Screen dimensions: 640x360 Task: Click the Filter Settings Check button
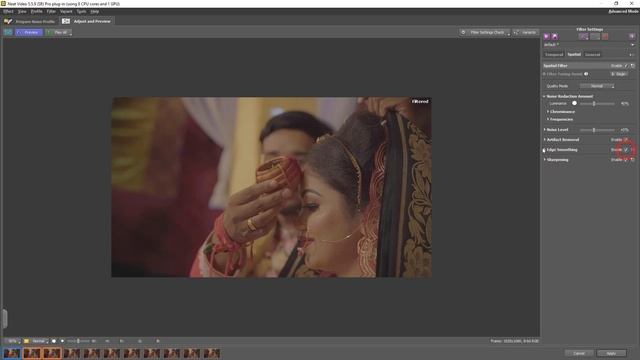[483, 32]
